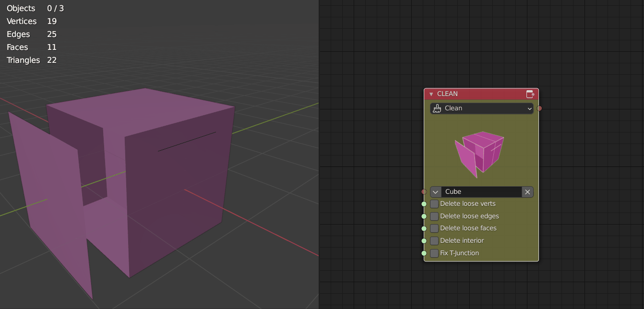Screen dimensions: 644x309
Task: Enable Delete loose verts checkbox
Action: coord(434,204)
